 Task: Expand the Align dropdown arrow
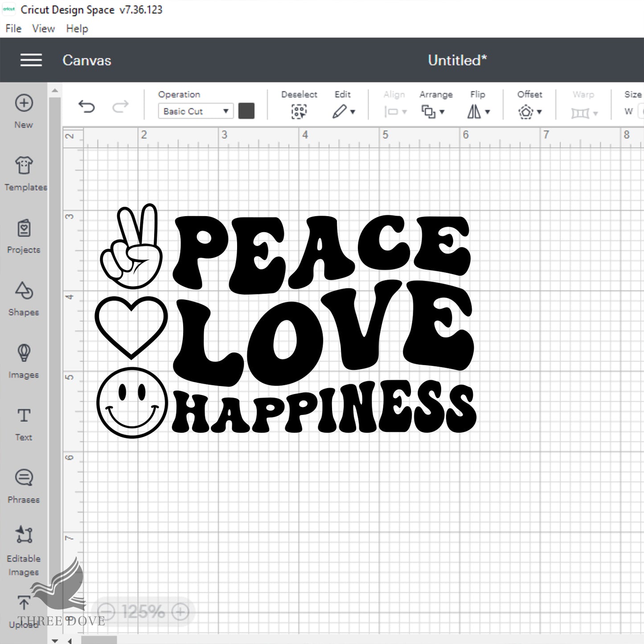click(404, 112)
